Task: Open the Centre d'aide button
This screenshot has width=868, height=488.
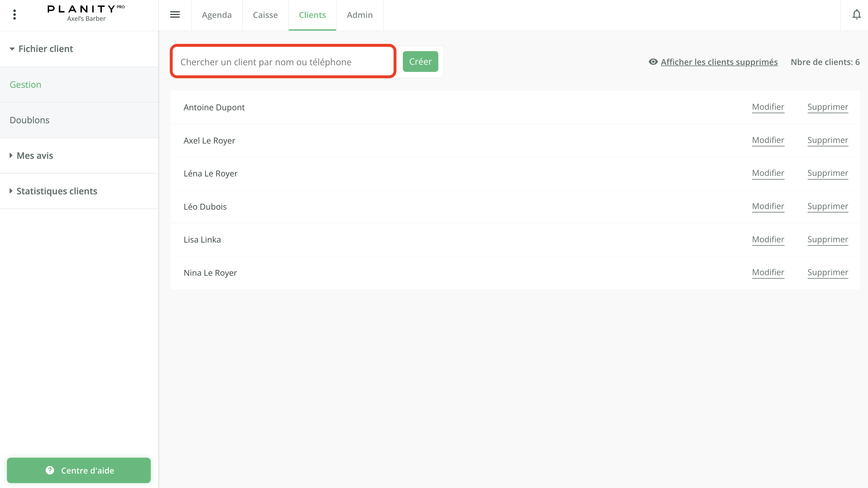Action: tap(79, 470)
